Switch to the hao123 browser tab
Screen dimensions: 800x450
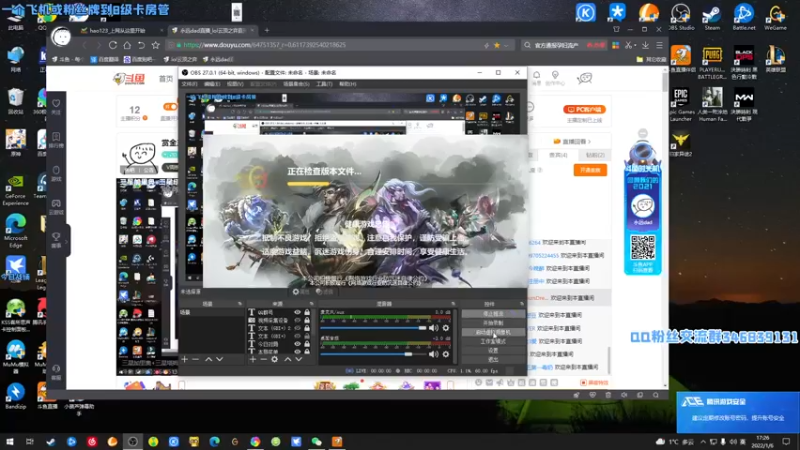[120, 31]
